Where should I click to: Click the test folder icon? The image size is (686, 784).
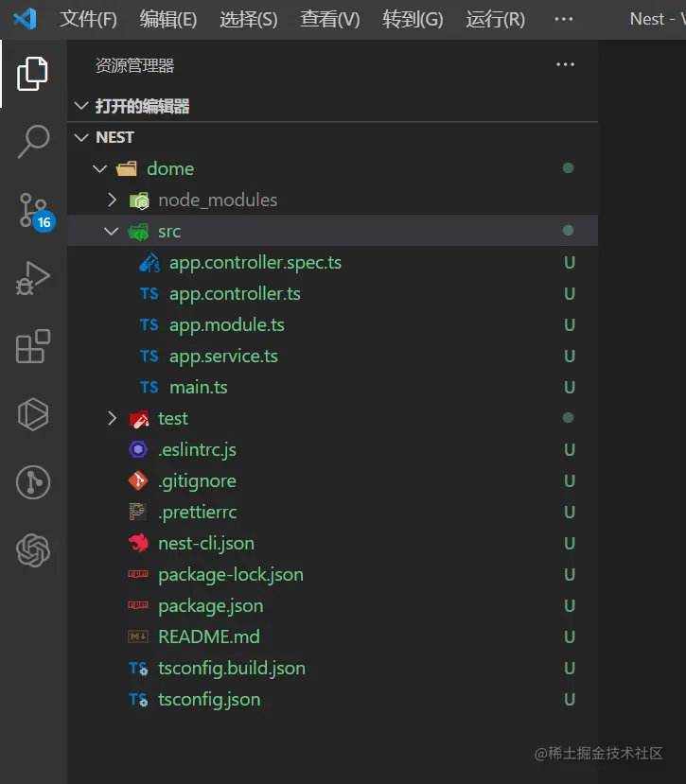click(139, 419)
